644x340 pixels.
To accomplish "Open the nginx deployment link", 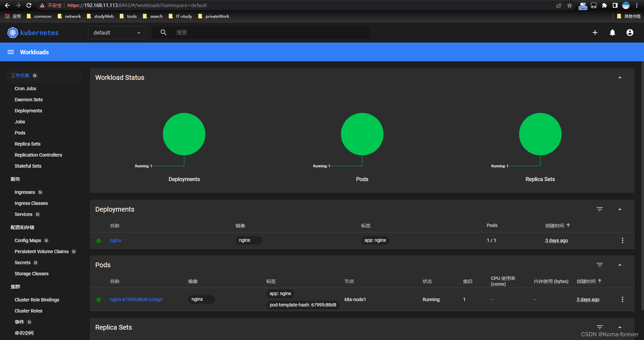I will click(x=116, y=240).
